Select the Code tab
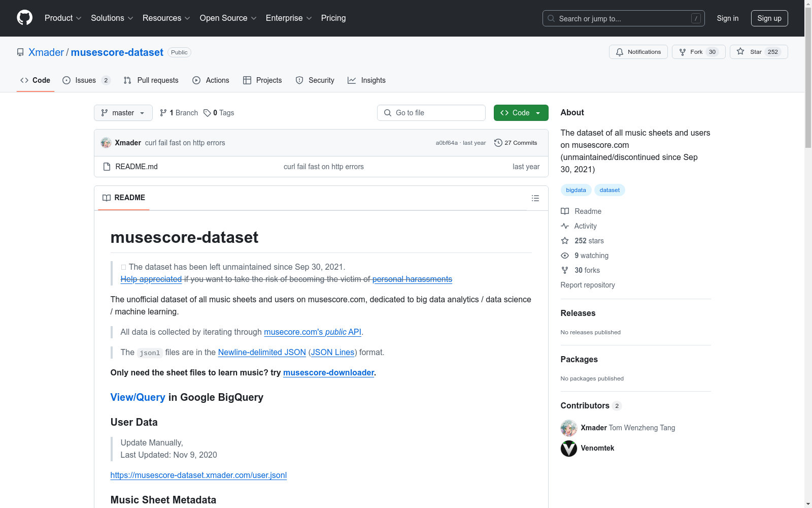The height and width of the screenshot is (508, 812). pyautogui.click(x=36, y=80)
